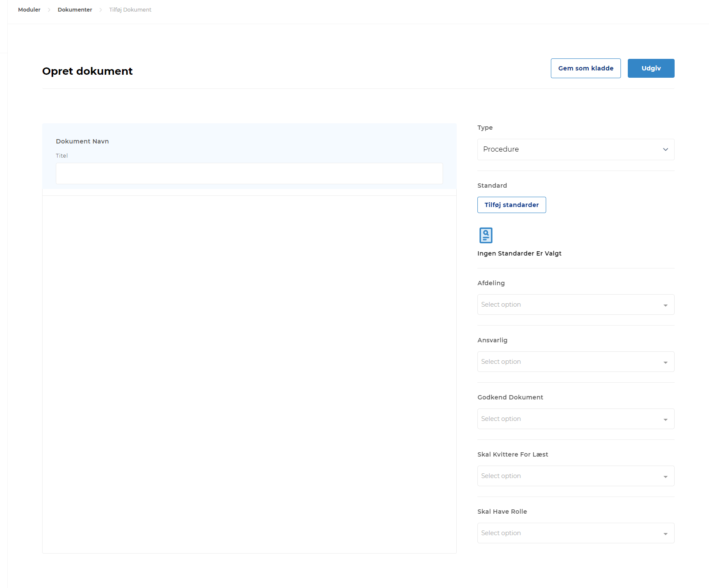This screenshot has width=709, height=588.
Task: Open the Afdeling select option box
Action: (567, 305)
